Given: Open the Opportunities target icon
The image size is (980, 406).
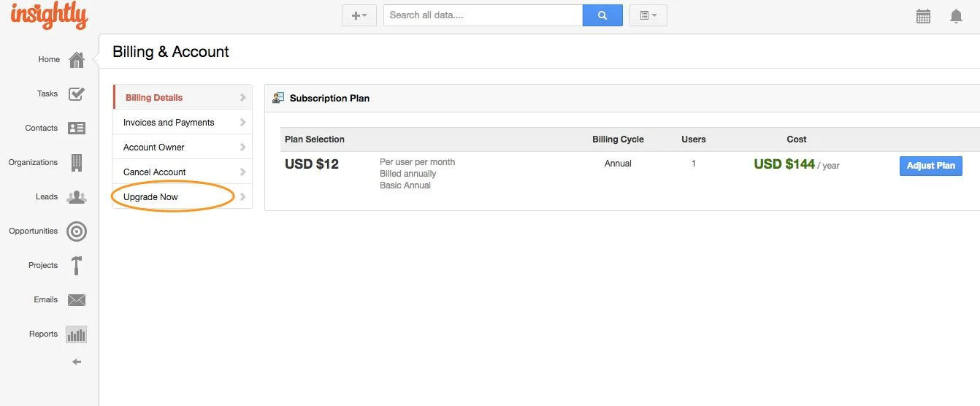Looking at the screenshot, I should pos(77,231).
